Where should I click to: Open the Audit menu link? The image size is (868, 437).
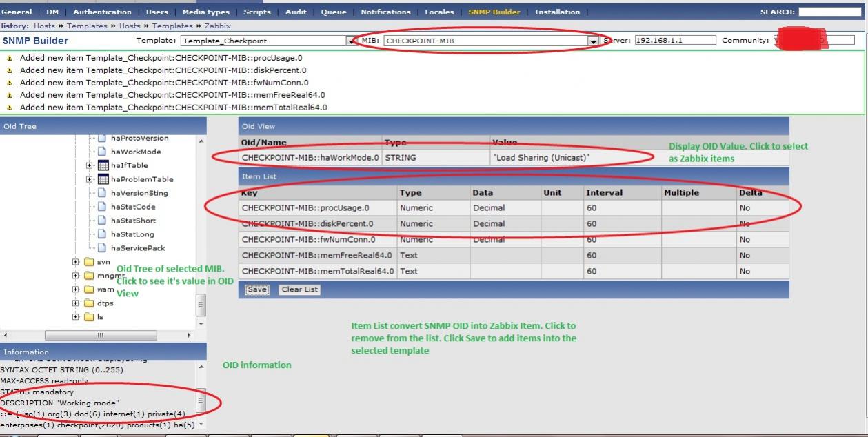tap(296, 12)
